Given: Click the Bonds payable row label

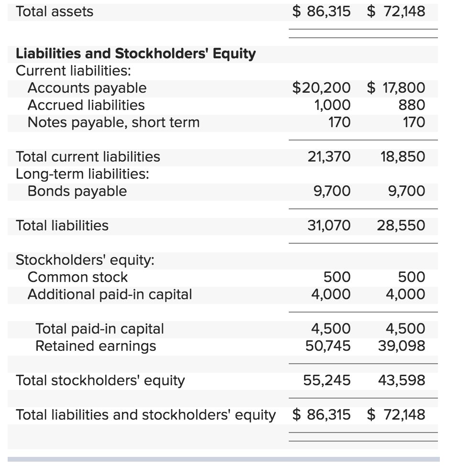Looking at the screenshot, I should coord(77,191).
